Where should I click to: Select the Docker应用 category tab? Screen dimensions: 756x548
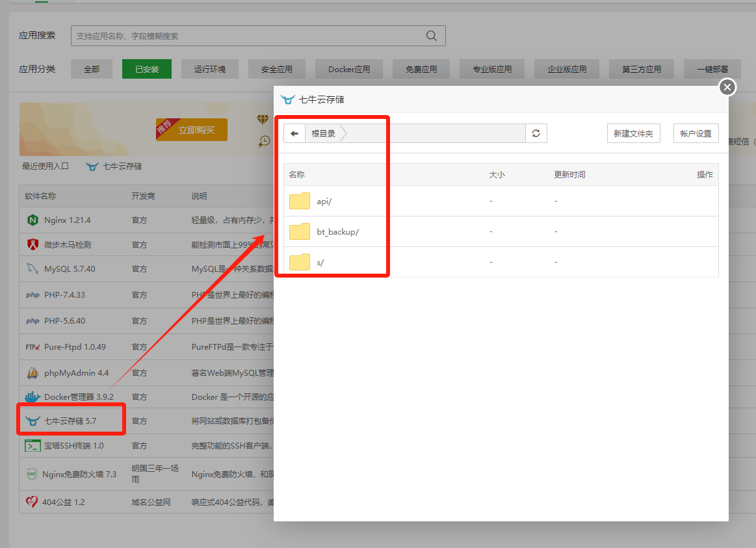tap(349, 69)
